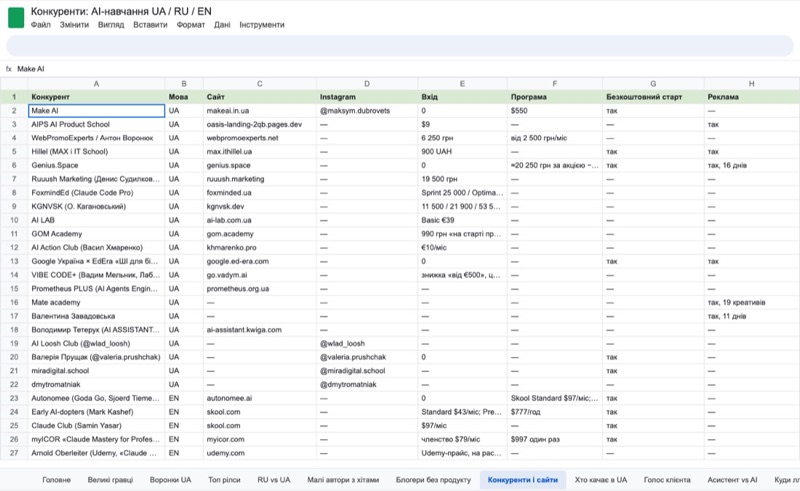Select the Make AI cell
This screenshot has width=800, height=491.
point(96,111)
